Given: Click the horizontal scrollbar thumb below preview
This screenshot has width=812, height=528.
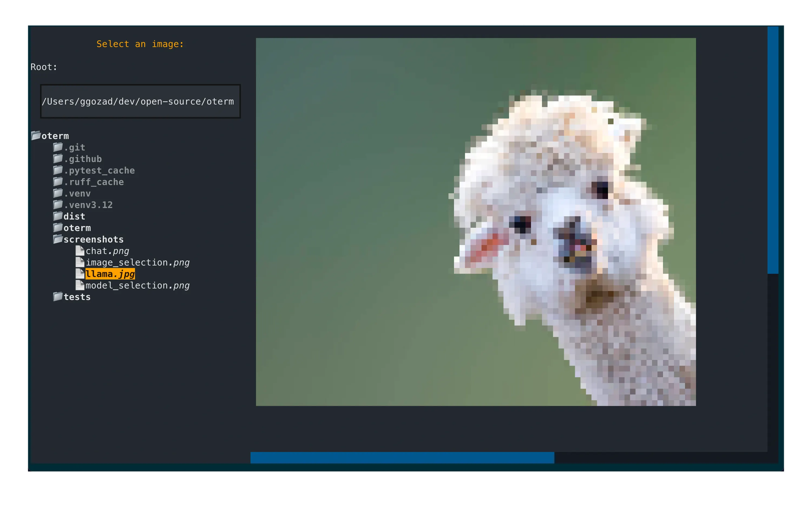Looking at the screenshot, I should point(402,458).
